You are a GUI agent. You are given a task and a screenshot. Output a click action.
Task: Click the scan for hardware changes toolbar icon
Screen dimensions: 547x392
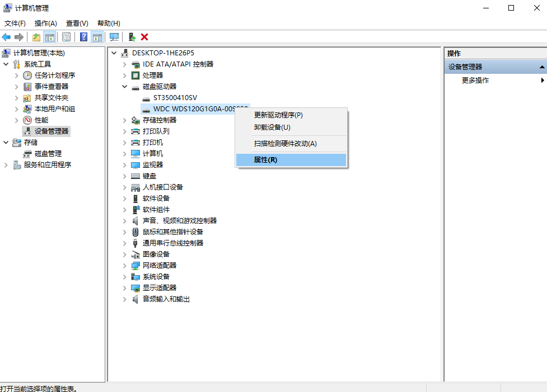[114, 37]
